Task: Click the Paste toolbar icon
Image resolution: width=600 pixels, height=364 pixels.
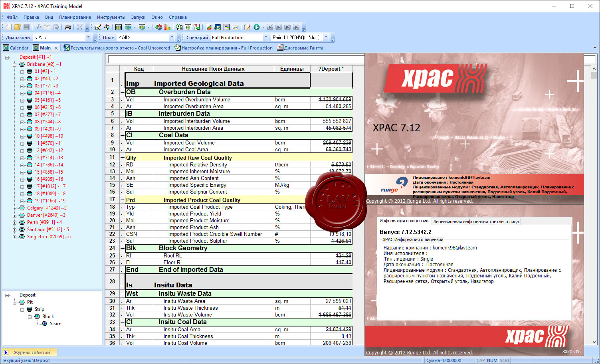Action: pos(56,27)
